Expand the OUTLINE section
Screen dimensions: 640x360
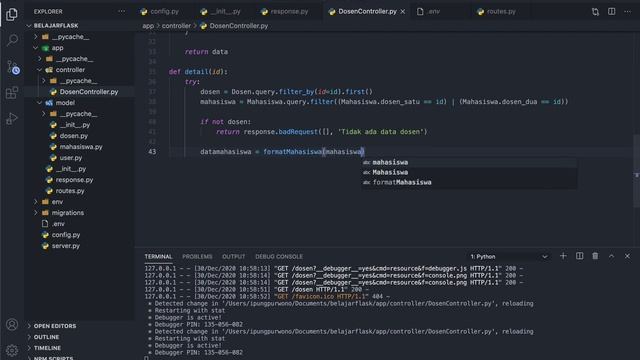click(x=46, y=337)
